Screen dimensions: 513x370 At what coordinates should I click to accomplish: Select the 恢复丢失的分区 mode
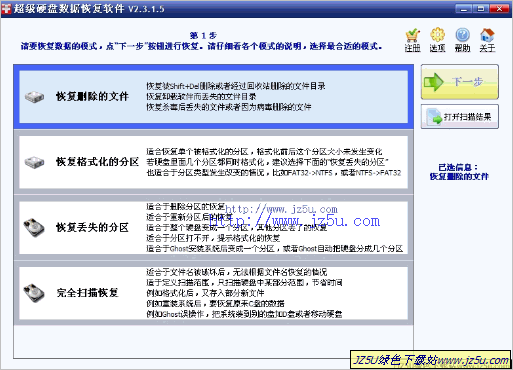(213, 228)
